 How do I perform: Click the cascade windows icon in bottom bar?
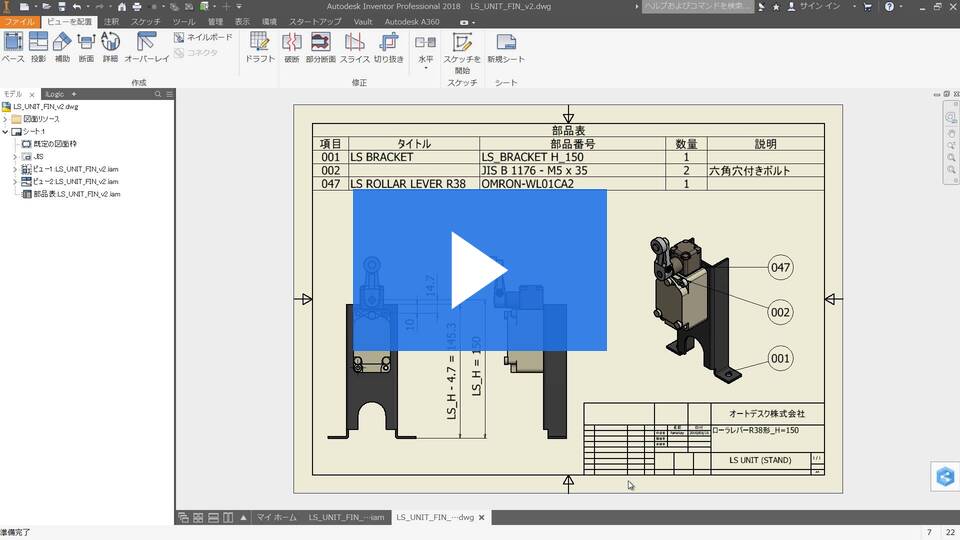(183, 517)
